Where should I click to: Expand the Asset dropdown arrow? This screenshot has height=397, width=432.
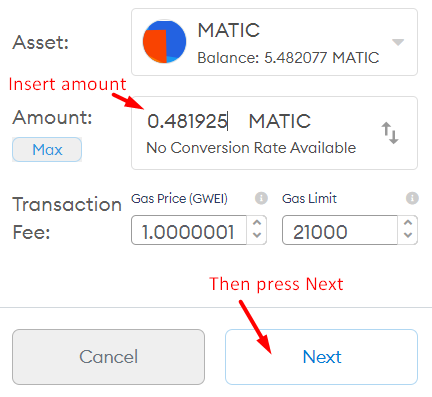(398, 42)
